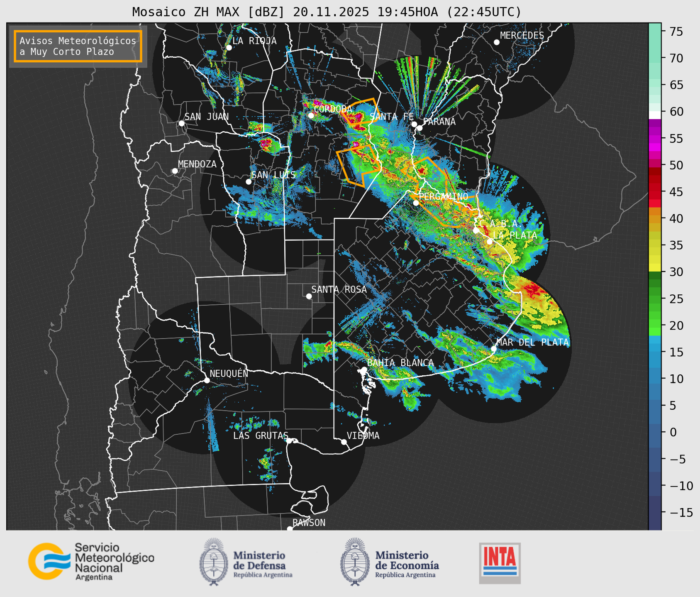Screen dimensions: 700x597
Task: Click the Bahía Blanca city marker
Action: coord(364,369)
